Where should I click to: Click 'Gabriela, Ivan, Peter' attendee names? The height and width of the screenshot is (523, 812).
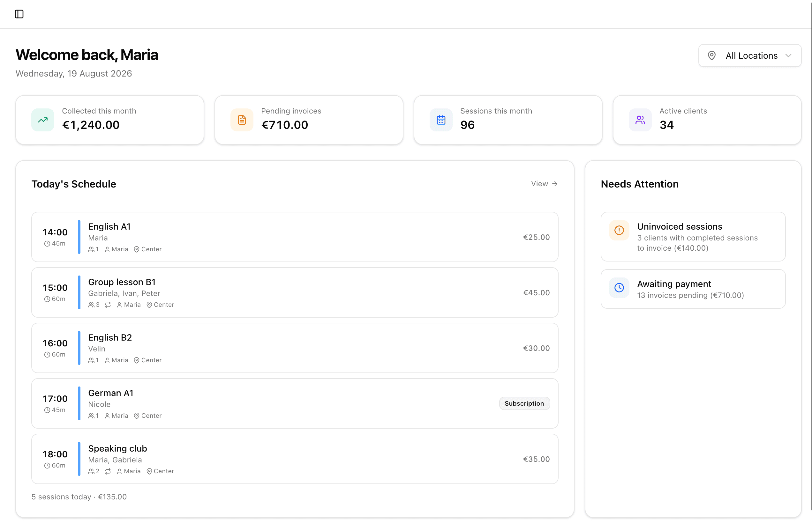coord(124,293)
